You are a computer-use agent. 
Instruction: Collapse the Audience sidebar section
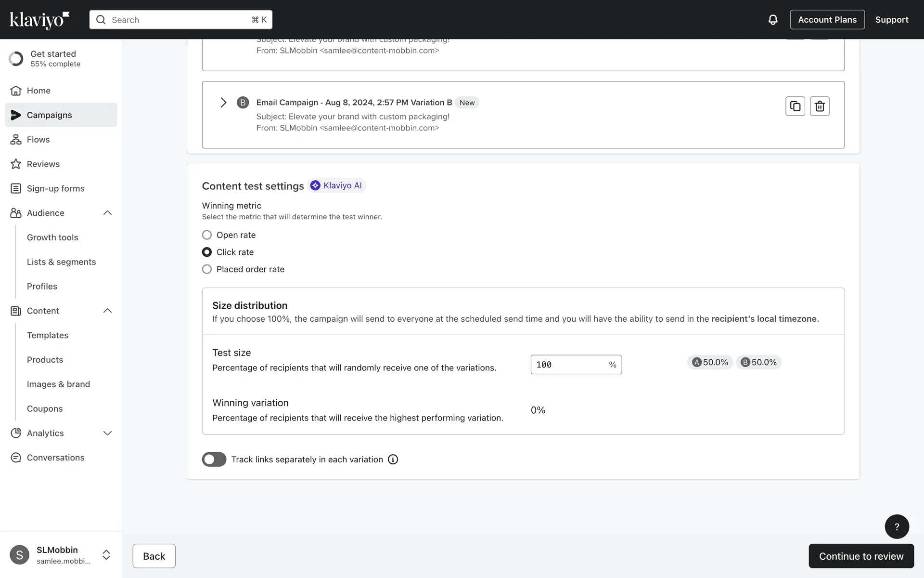click(x=107, y=213)
